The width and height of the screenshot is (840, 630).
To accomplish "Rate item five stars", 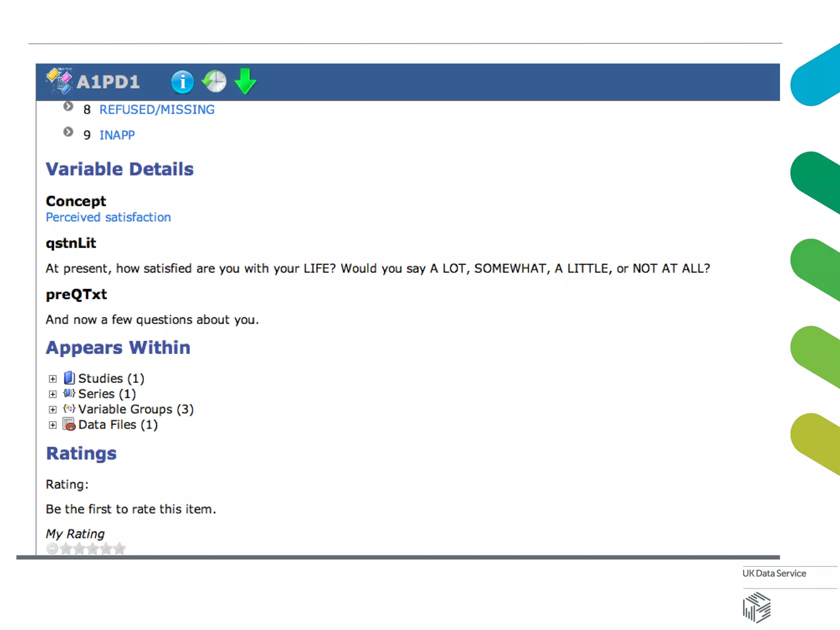I will tap(119, 548).
